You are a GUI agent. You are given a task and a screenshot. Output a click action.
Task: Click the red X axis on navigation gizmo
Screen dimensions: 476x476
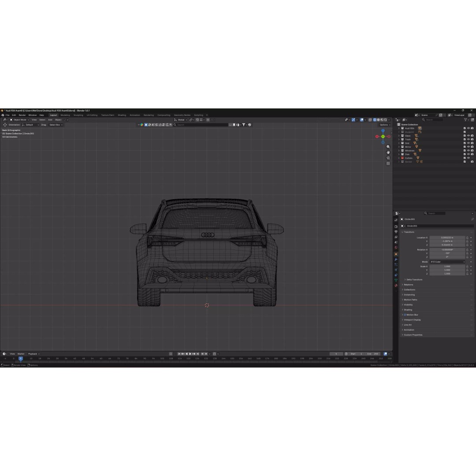click(x=377, y=137)
